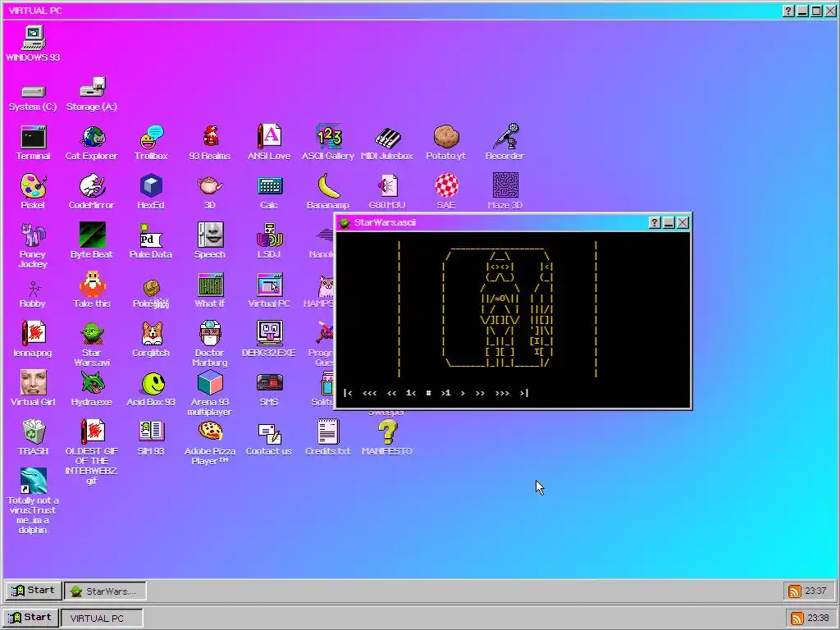The width and height of the screenshot is (840, 630).
Task: Step back one frame with 1<
Action: 411,393
